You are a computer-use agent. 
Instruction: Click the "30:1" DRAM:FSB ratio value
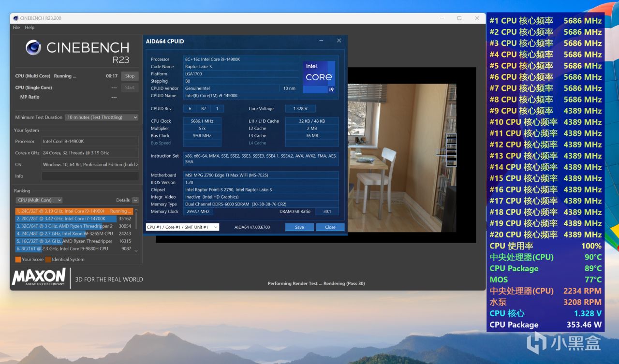[x=327, y=212]
